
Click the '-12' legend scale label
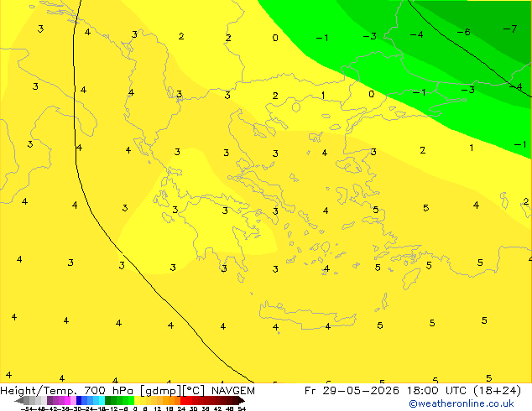coord(113,409)
